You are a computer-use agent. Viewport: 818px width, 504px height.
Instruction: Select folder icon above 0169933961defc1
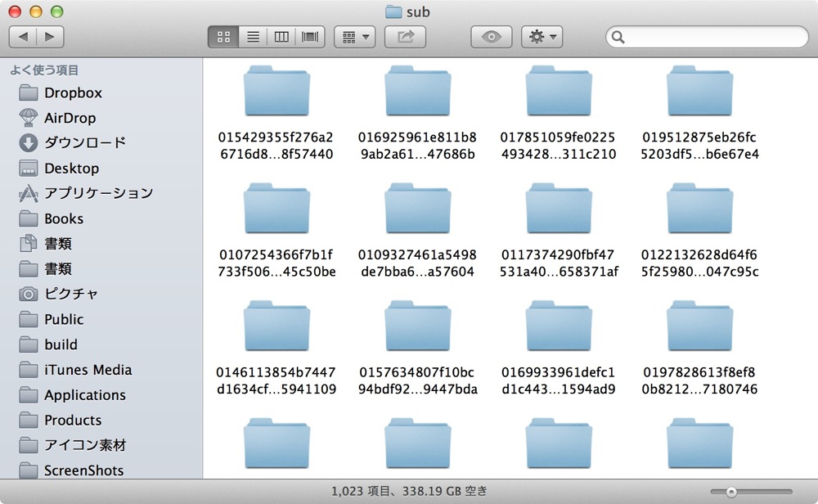pyautogui.click(x=559, y=326)
